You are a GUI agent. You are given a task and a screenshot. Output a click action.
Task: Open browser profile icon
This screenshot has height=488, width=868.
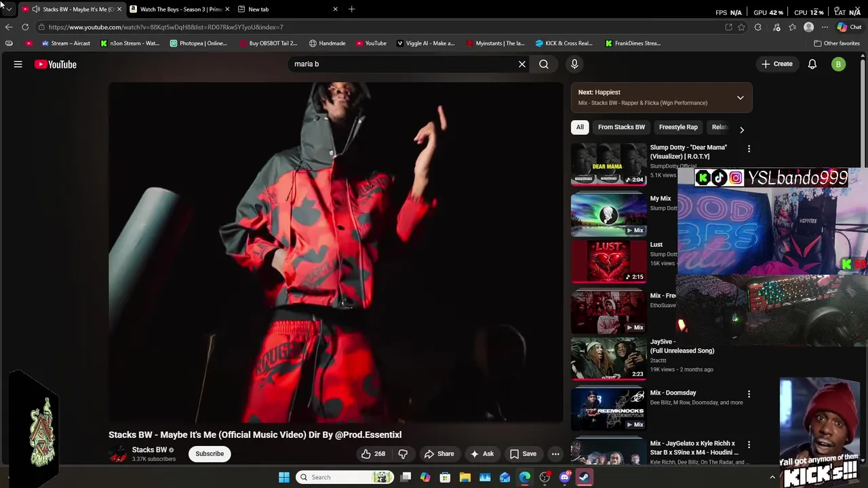[808, 27]
